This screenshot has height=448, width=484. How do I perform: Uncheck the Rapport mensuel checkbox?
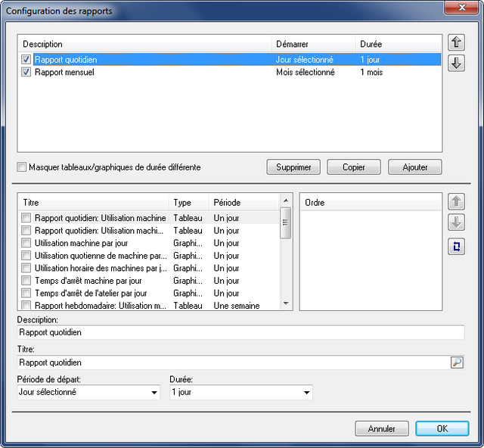[x=26, y=72]
